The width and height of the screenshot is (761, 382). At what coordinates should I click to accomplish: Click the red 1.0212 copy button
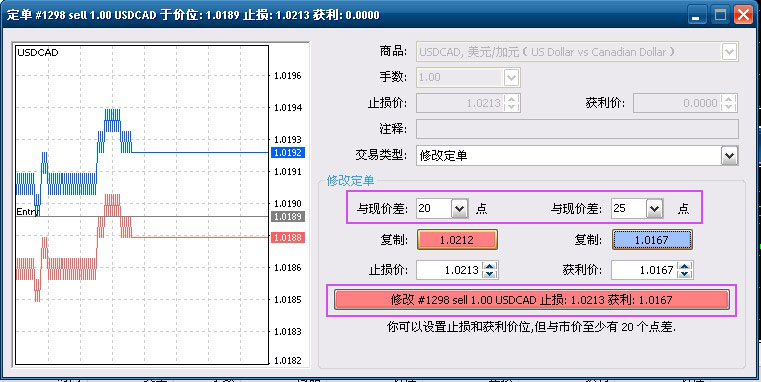point(457,240)
